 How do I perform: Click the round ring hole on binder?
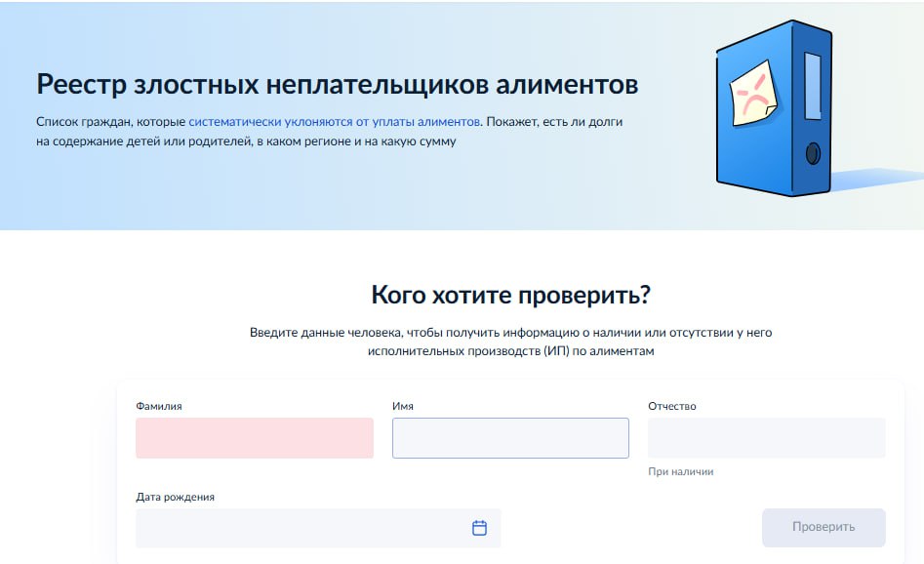[811, 153]
